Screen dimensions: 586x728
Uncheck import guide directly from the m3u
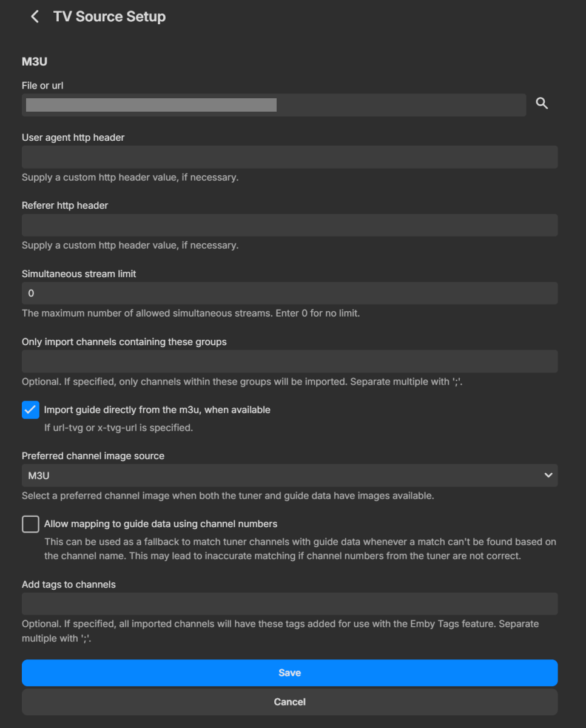[x=30, y=409]
